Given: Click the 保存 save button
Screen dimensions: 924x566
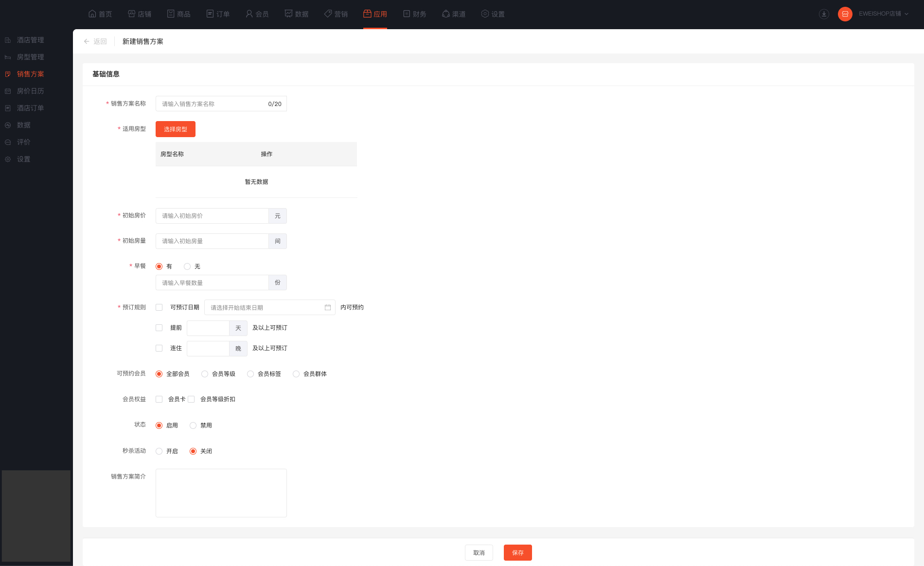Looking at the screenshot, I should click(518, 553).
